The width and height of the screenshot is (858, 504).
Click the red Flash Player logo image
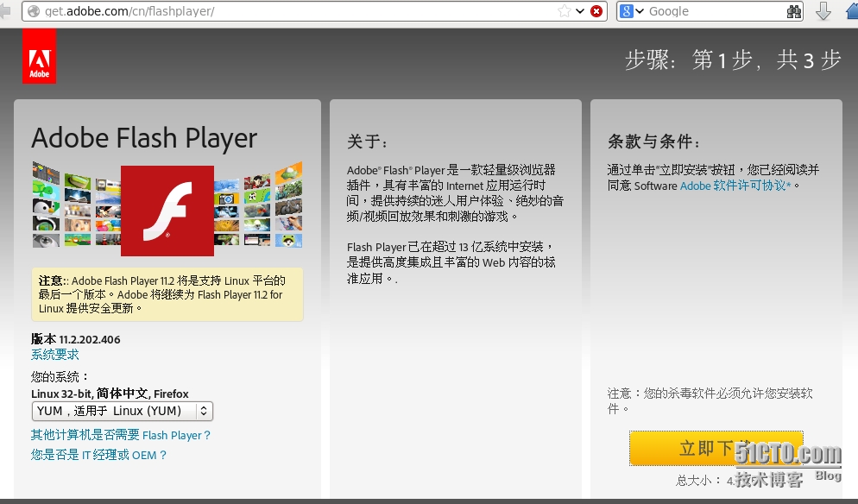[x=167, y=211]
